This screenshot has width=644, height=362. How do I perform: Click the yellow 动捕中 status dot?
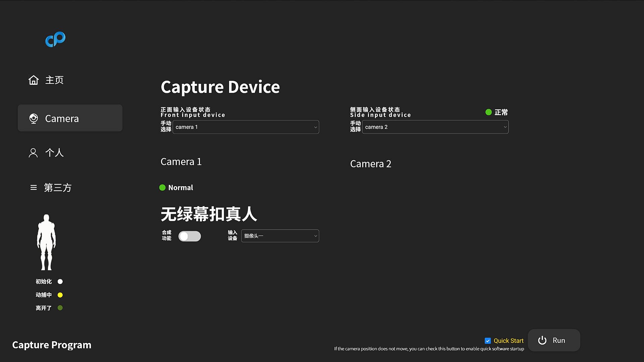[x=60, y=295]
